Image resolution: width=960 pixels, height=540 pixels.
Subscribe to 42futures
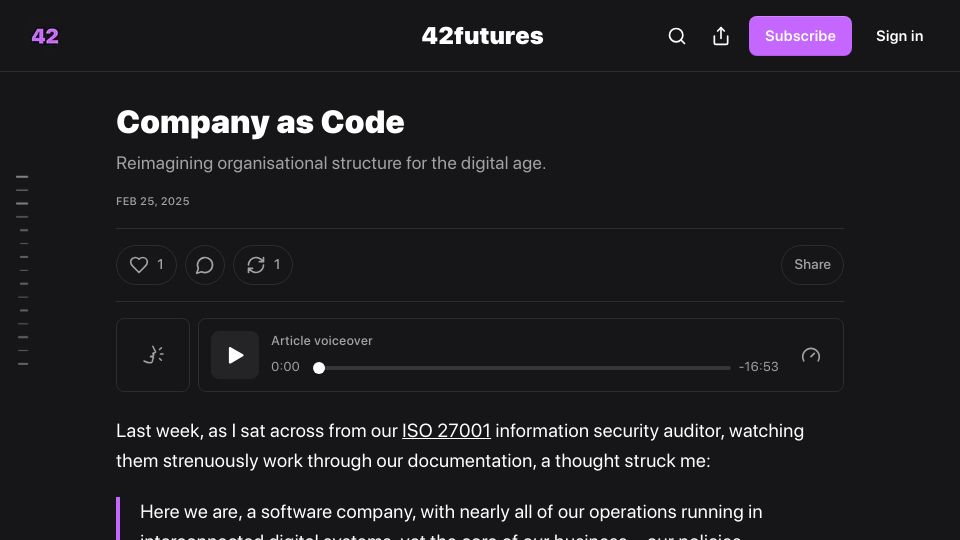(x=800, y=36)
